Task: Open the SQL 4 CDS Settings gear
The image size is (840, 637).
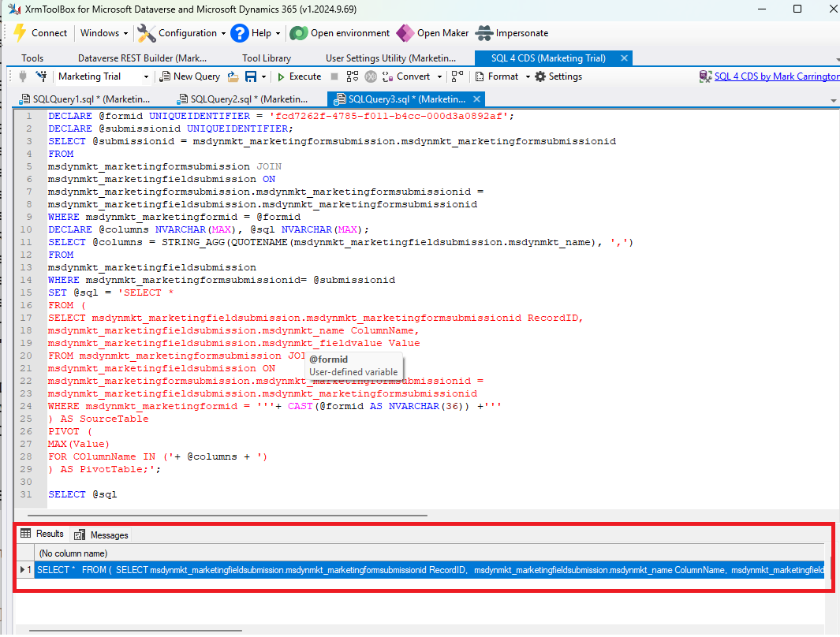Action: pos(558,76)
